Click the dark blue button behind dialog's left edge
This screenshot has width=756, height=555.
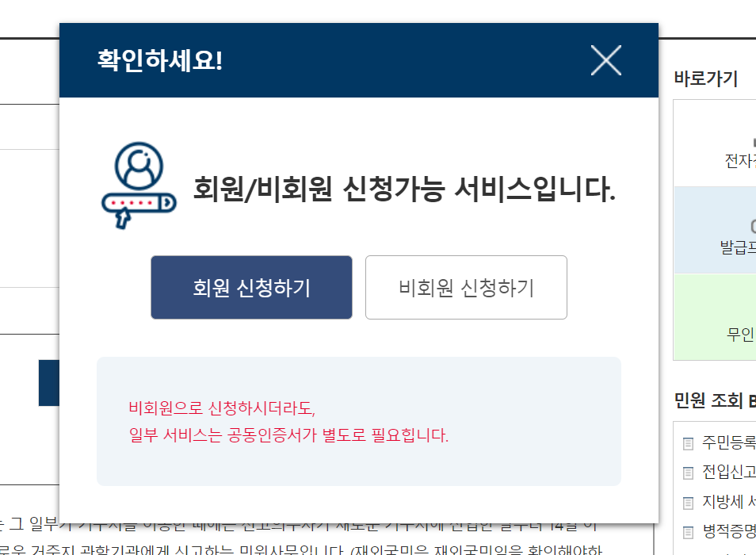pos(49,383)
